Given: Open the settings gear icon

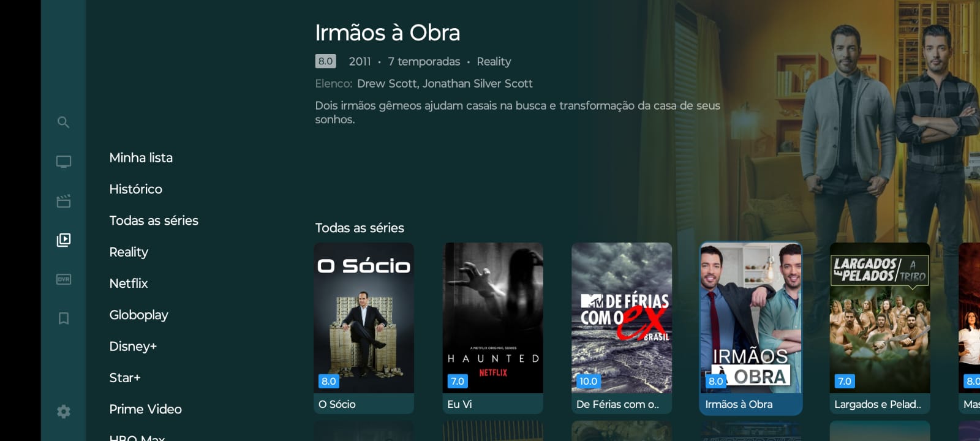Looking at the screenshot, I should [x=64, y=412].
